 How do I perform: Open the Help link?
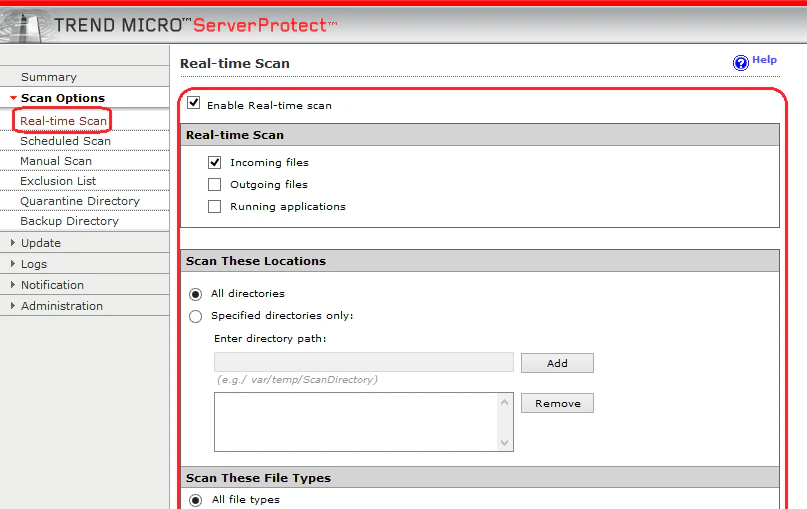pyautogui.click(x=764, y=60)
